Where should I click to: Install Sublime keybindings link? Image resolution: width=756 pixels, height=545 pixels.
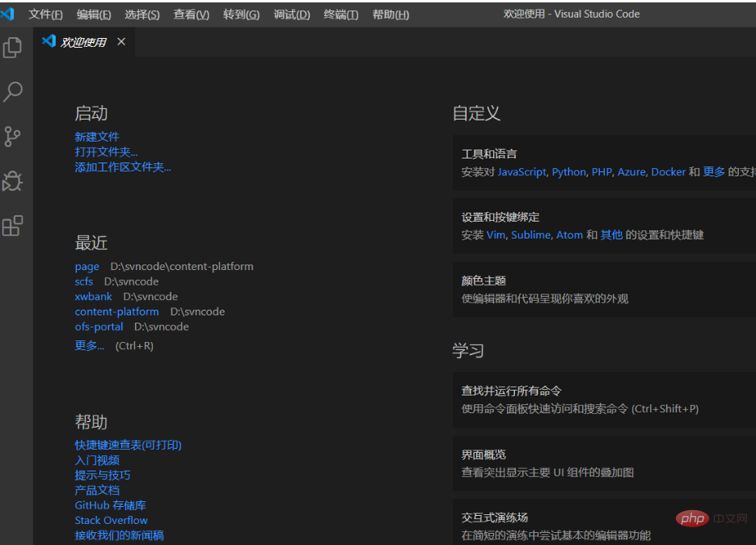[531, 234]
